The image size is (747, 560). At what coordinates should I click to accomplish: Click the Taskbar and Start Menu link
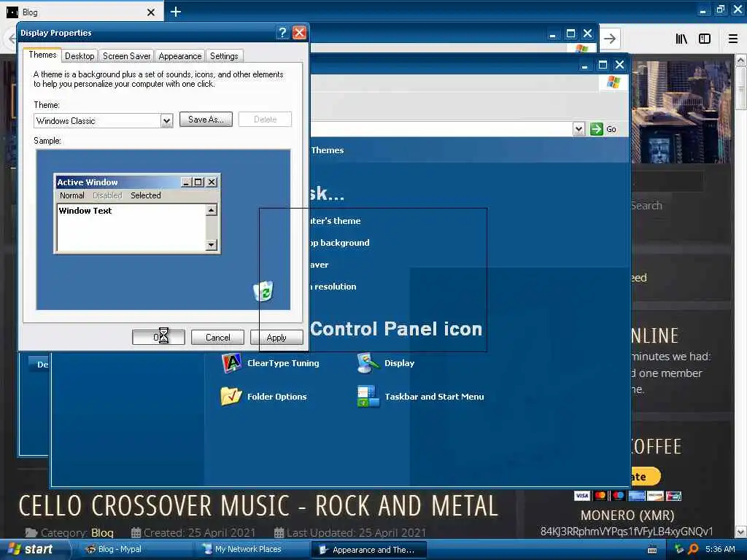[434, 397]
